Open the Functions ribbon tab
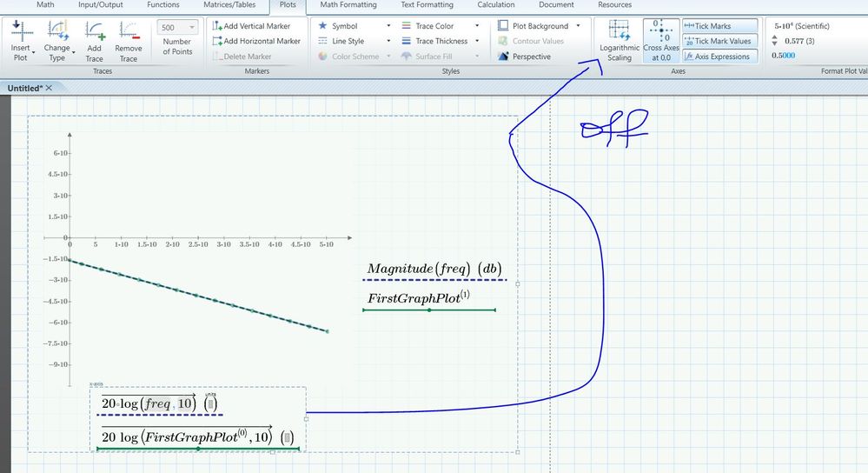The height and width of the screenshot is (473, 868). (x=163, y=5)
